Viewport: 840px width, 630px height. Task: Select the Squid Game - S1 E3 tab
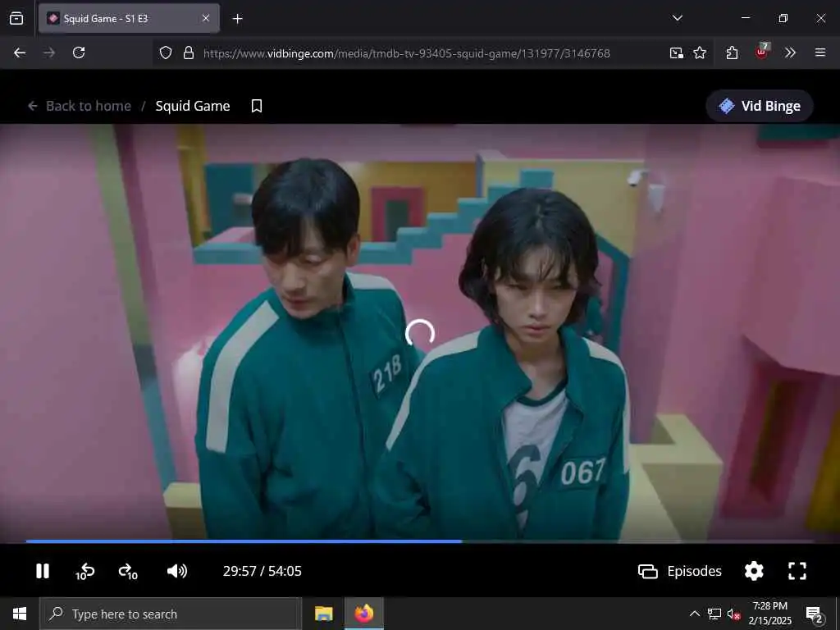pyautogui.click(x=129, y=18)
